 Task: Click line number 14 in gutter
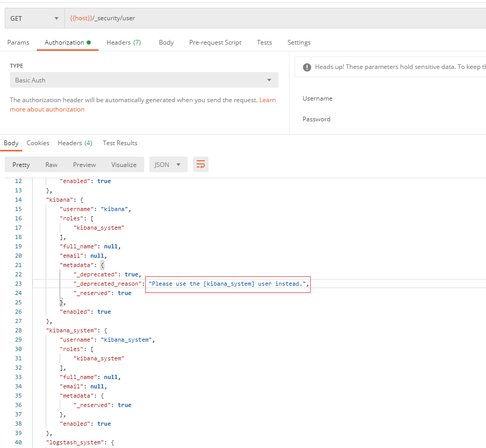pyautogui.click(x=18, y=200)
